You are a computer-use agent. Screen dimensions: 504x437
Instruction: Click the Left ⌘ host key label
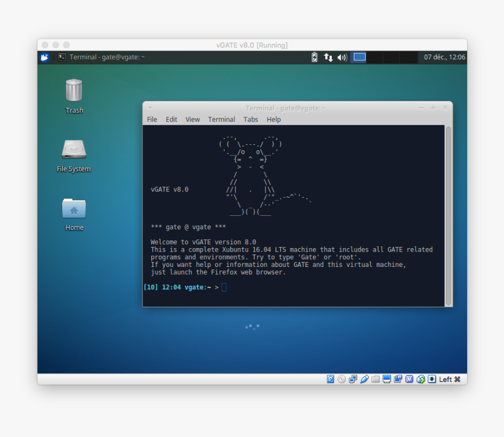pos(449,380)
